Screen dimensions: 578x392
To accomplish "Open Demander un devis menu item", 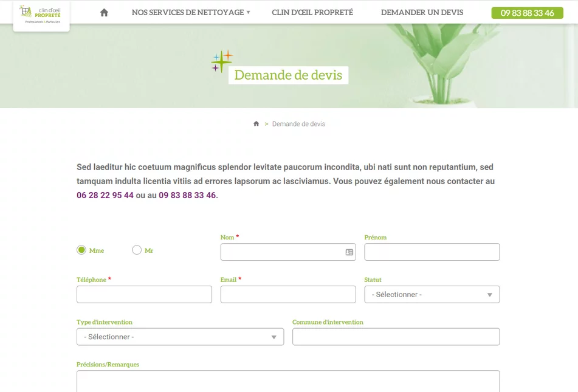I will click(x=422, y=13).
